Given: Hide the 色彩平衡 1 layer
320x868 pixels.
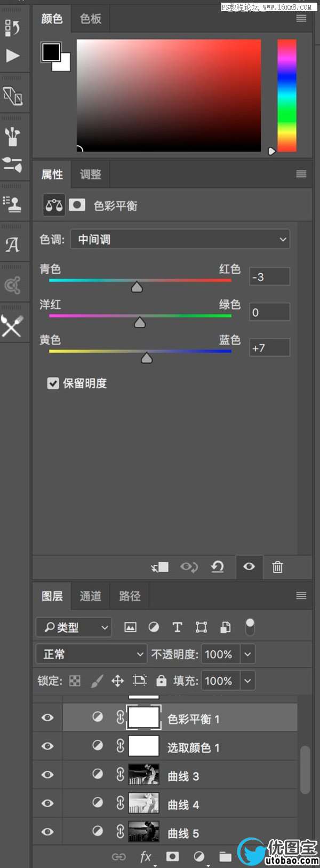Looking at the screenshot, I should (47, 717).
